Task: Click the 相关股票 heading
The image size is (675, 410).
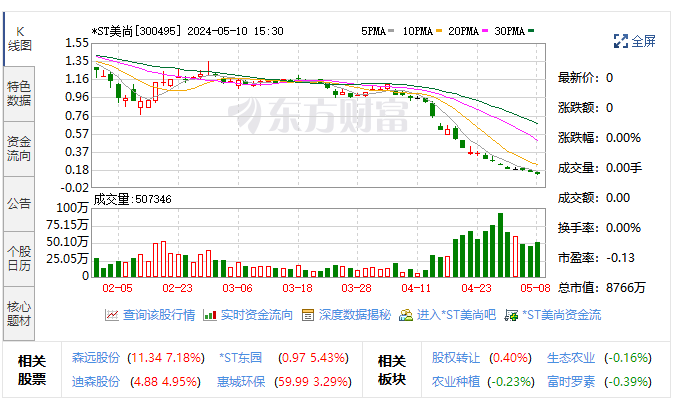Action: pos(32,370)
